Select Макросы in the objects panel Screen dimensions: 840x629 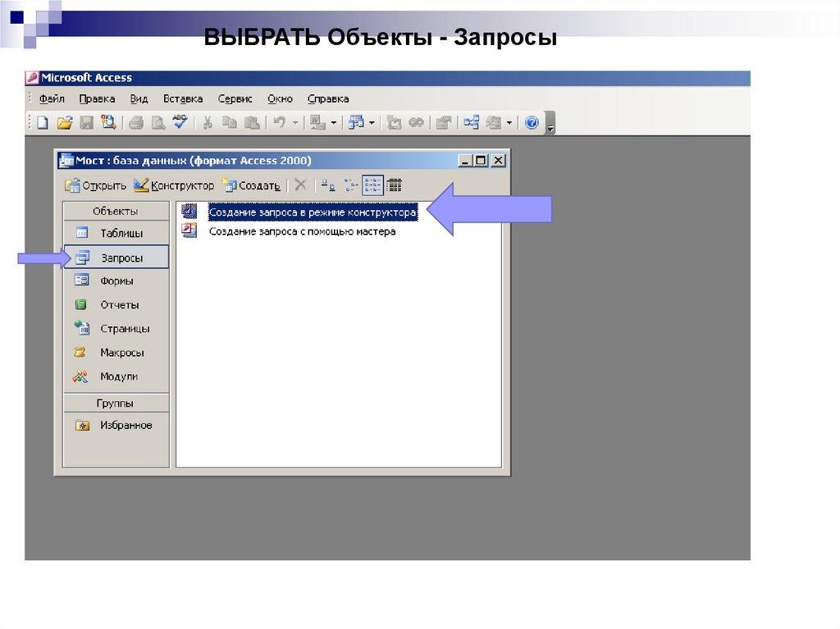point(121,353)
